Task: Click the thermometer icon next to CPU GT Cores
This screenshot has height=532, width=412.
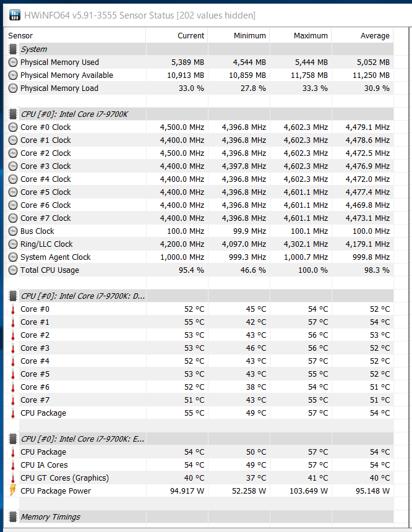Action: [x=13, y=478]
